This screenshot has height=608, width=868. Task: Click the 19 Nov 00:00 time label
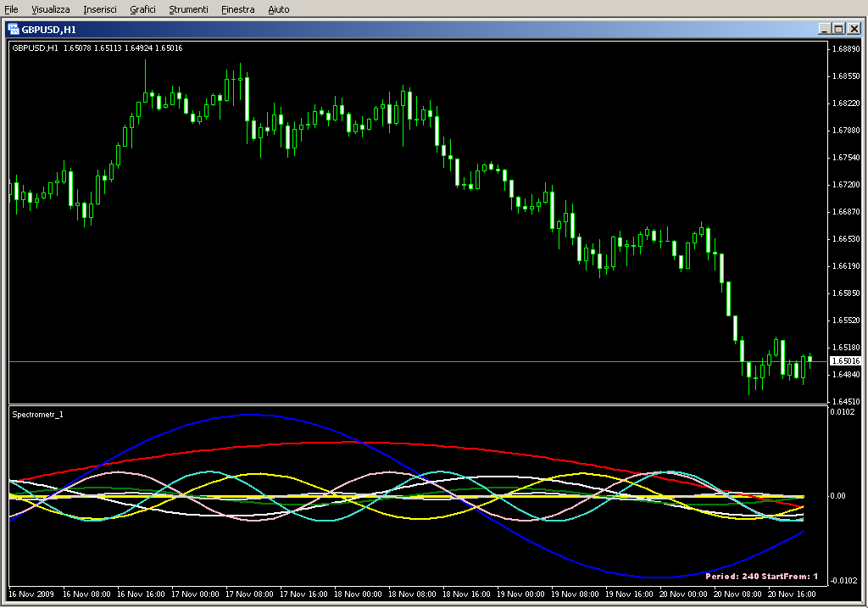pyautogui.click(x=520, y=594)
